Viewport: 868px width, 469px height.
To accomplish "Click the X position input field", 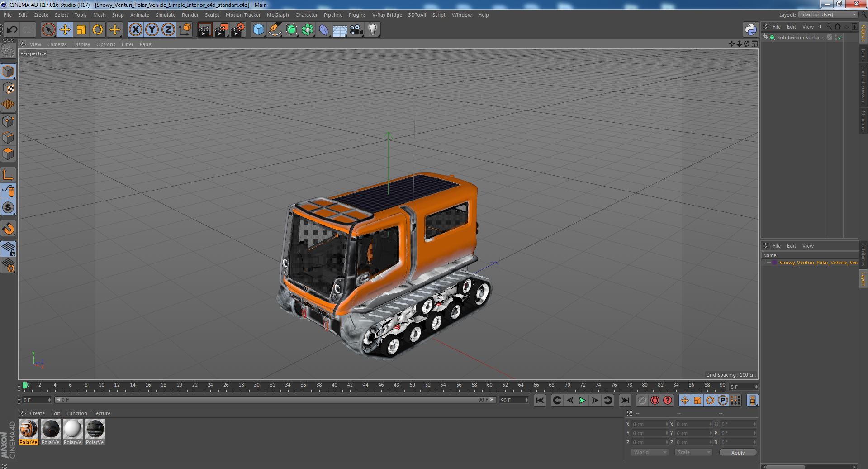I will [x=650, y=424].
